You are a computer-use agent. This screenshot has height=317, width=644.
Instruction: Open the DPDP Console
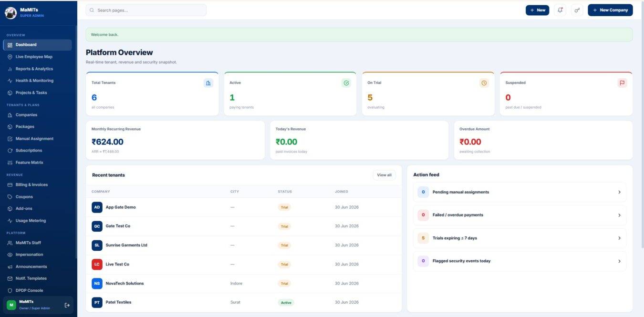click(37, 290)
